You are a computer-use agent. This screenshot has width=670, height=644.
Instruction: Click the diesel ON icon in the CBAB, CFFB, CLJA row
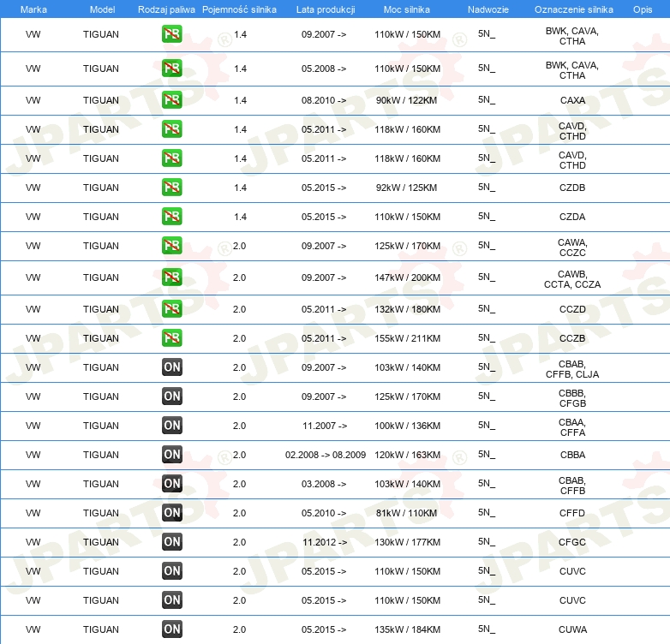tap(171, 367)
